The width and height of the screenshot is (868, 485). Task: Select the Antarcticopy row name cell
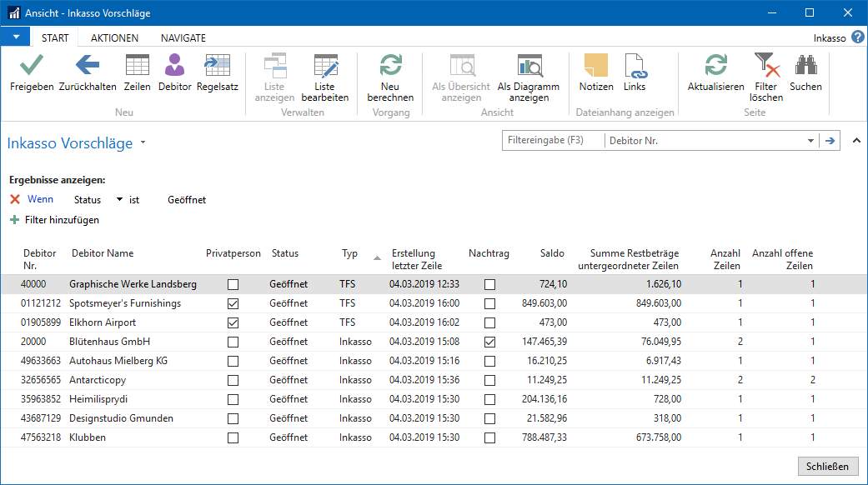98,380
